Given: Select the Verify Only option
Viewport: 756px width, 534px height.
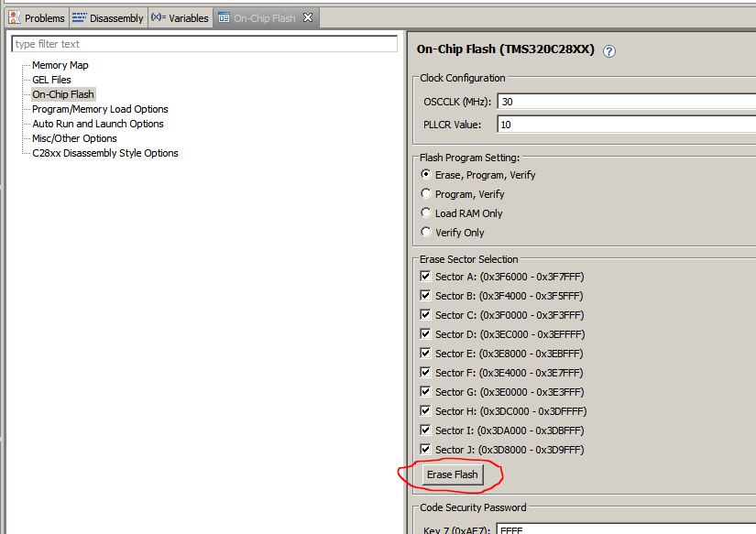Looking at the screenshot, I should (425, 232).
